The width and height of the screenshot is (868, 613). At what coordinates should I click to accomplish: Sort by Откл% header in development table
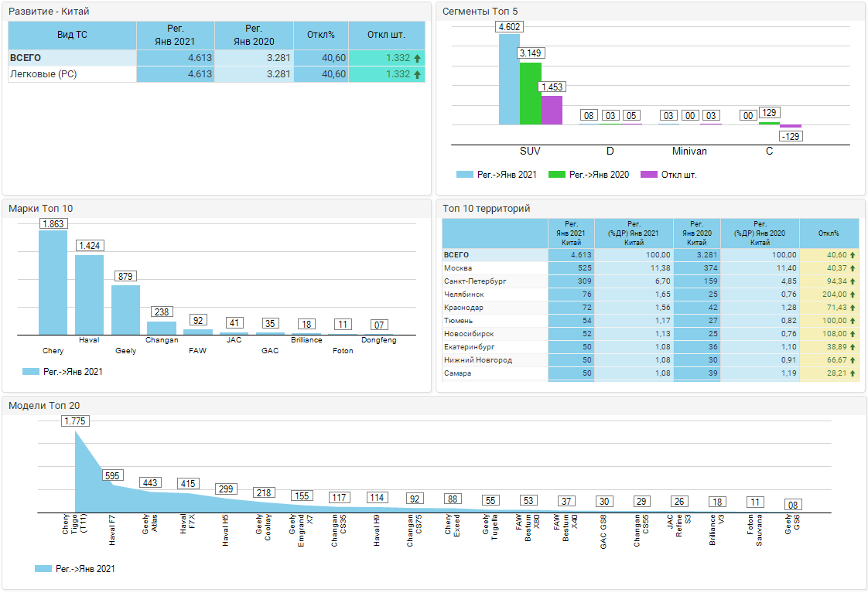click(320, 36)
